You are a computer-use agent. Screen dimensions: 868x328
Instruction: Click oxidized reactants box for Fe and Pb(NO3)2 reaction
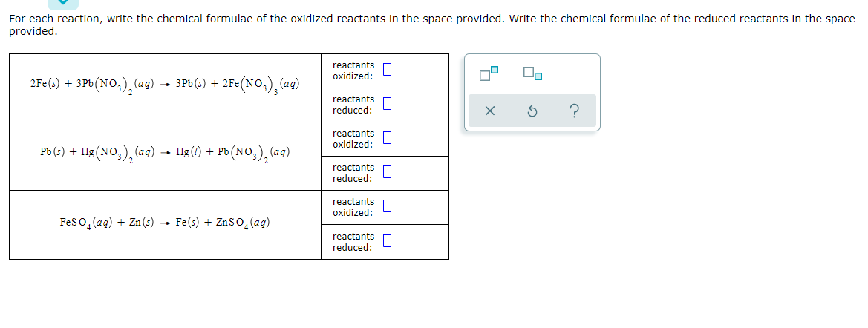pyautogui.click(x=388, y=70)
